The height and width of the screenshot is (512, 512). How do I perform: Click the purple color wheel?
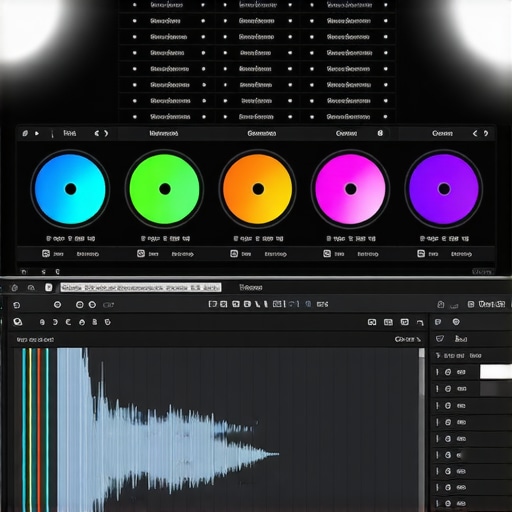point(444,189)
